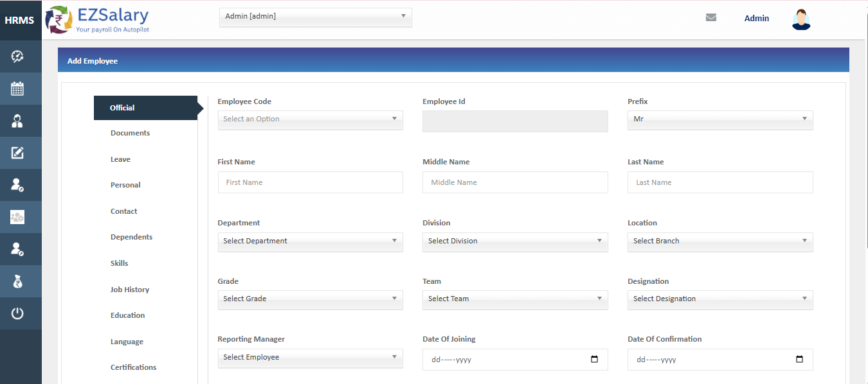Click the Admin link in the header

coord(756,18)
